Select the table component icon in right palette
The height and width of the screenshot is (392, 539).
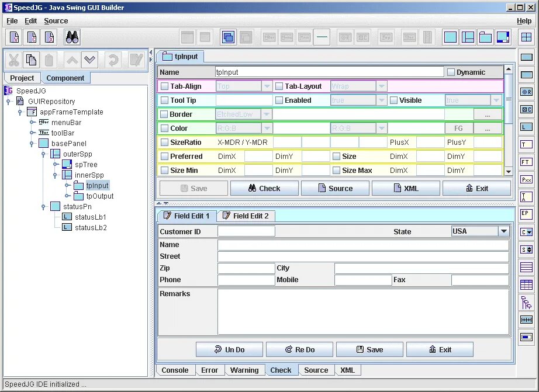click(526, 285)
